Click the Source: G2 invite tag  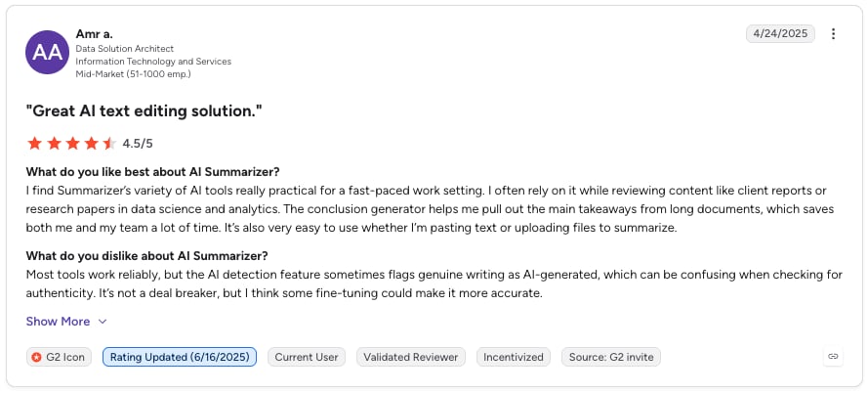(611, 357)
